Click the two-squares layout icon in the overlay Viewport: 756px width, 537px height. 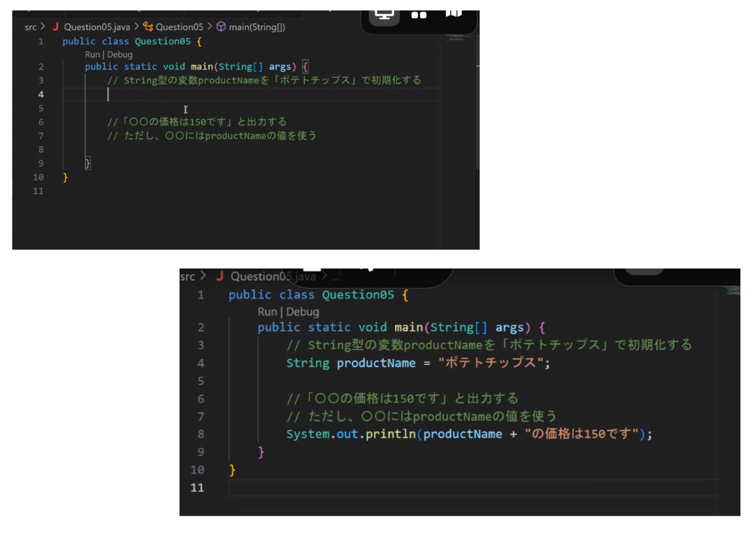419,15
